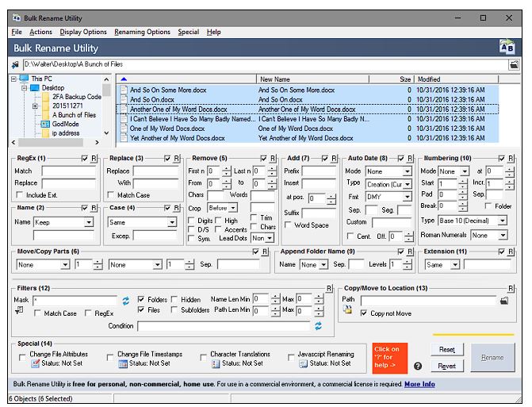532x407 pixels.
Task: Click the R reset icon for Filters (12)
Action: pyautogui.click(x=329, y=288)
